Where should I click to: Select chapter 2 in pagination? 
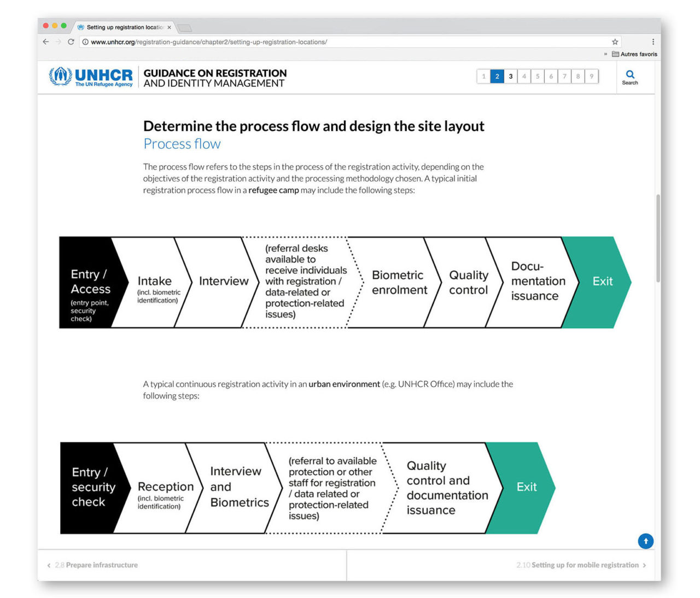coord(497,77)
